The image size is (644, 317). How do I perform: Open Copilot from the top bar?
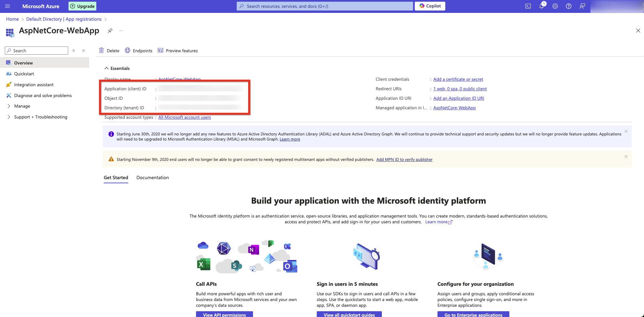pos(430,6)
